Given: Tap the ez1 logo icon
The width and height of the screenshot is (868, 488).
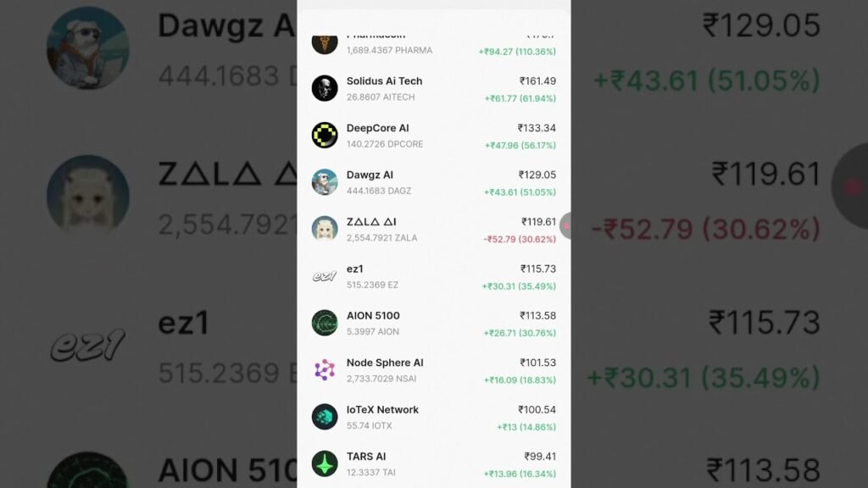Looking at the screenshot, I should [x=325, y=276].
